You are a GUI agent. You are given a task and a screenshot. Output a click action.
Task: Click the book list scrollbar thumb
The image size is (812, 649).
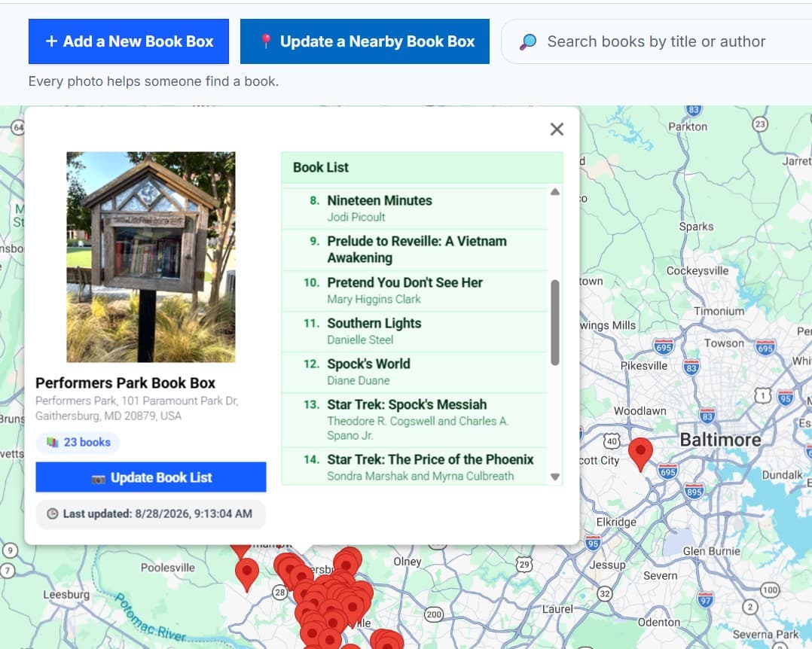point(555,322)
